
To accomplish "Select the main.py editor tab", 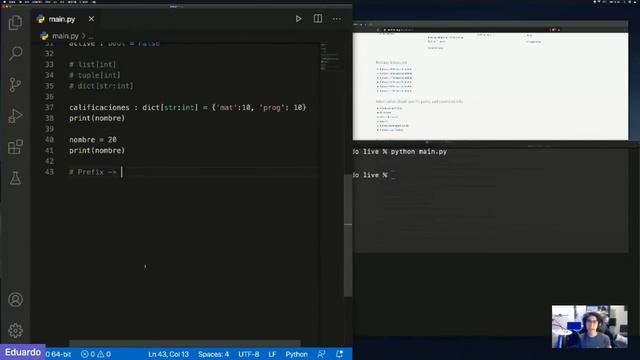I will (x=65, y=19).
